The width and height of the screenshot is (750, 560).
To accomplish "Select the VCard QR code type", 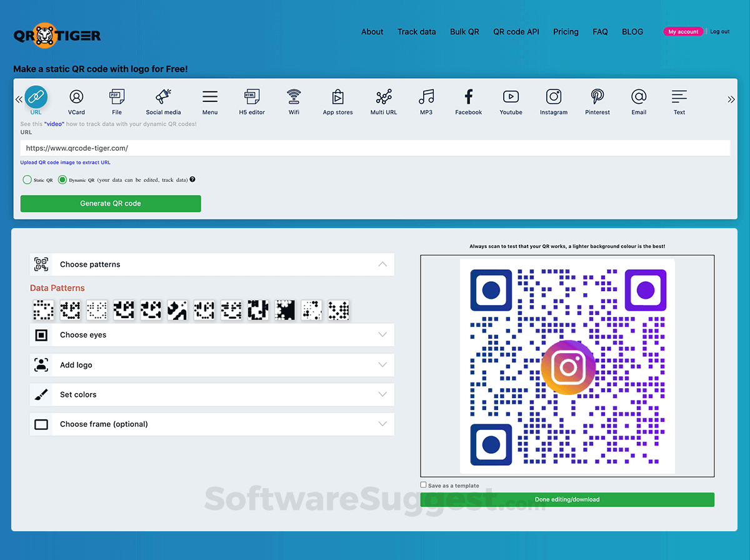I will (x=76, y=101).
